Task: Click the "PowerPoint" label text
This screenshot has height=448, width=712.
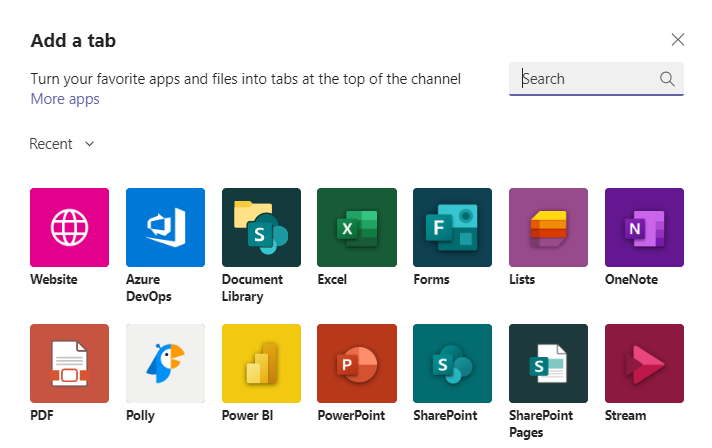Action: click(x=351, y=415)
